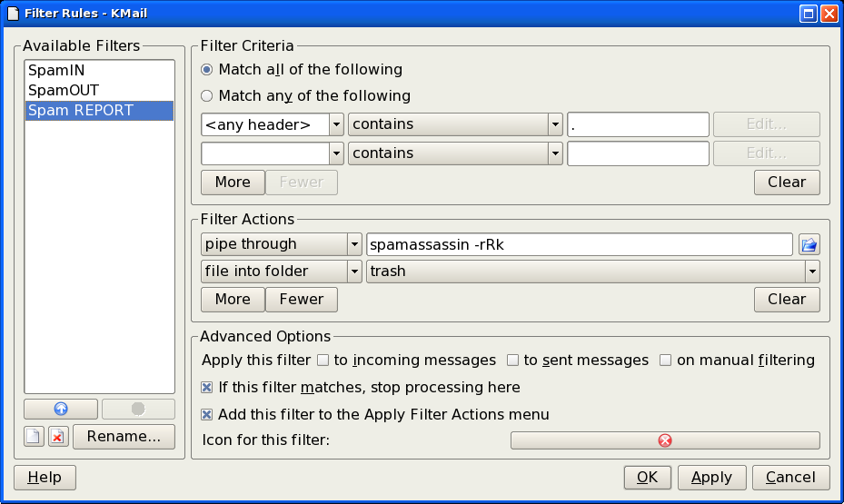
Task: Click the Rename... button
Action: pos(124,436)
